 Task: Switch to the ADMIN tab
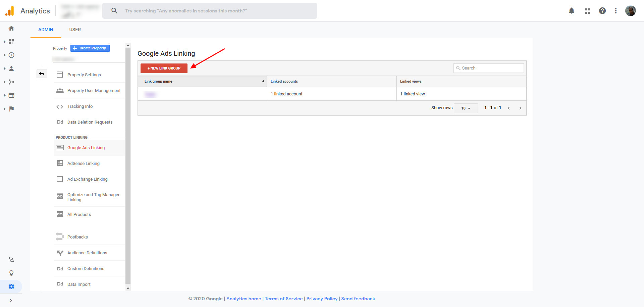[46, 30]
